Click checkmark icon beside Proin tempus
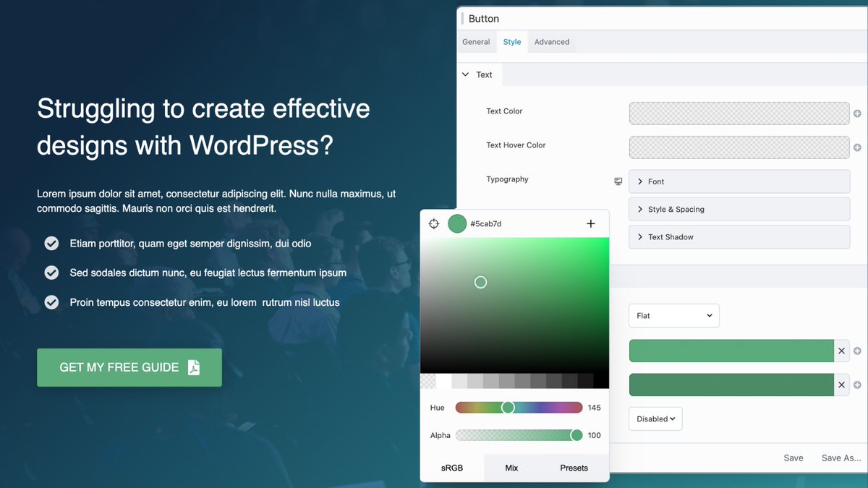 coord(51,302)
